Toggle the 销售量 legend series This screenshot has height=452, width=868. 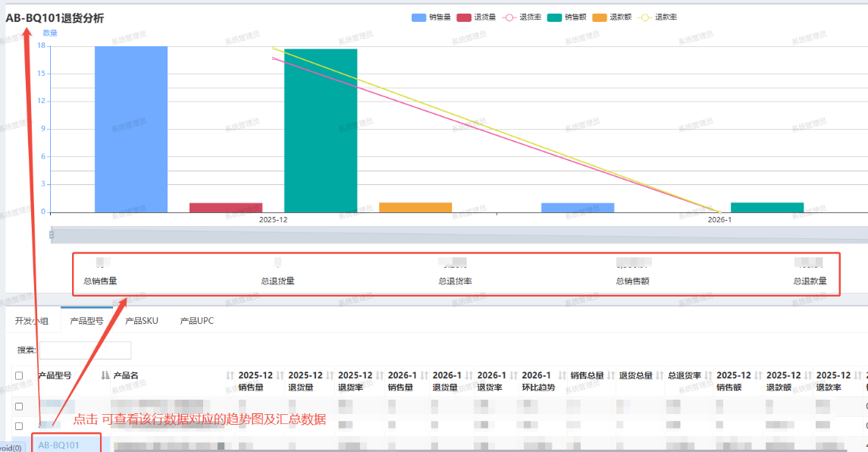pyautogui.click(x=431, y=17)
